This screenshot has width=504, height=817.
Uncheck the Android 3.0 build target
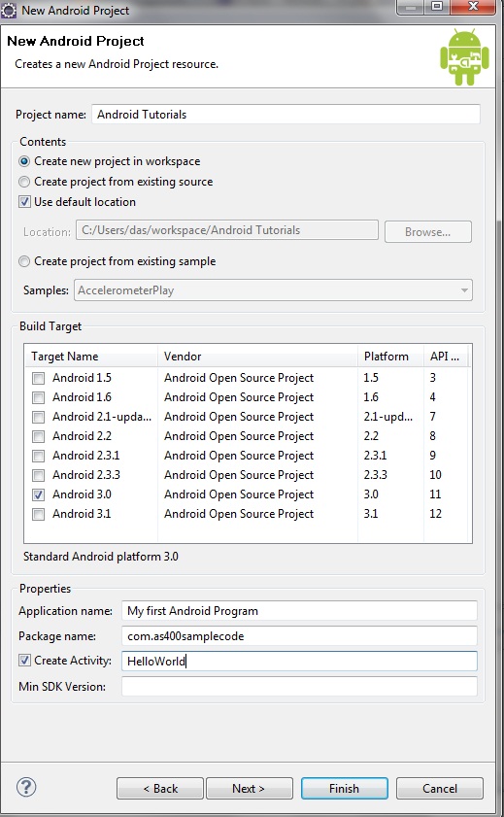coord(38,495)
